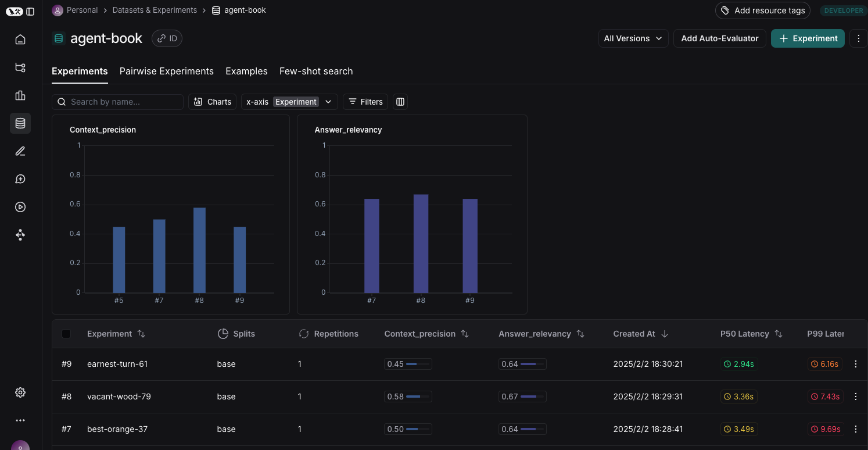Screen dimensions: 868x450
Task: Switch to the Examples tab
Action: (246, 71)
